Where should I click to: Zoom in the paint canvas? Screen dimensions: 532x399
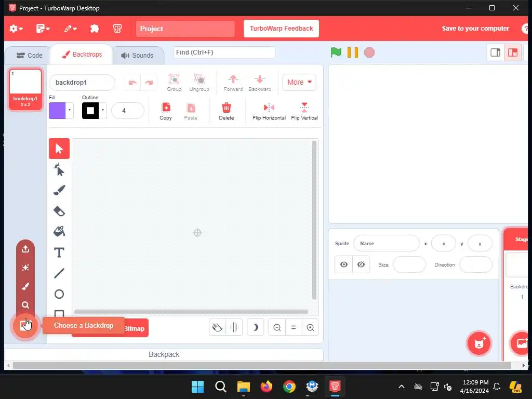310,327
